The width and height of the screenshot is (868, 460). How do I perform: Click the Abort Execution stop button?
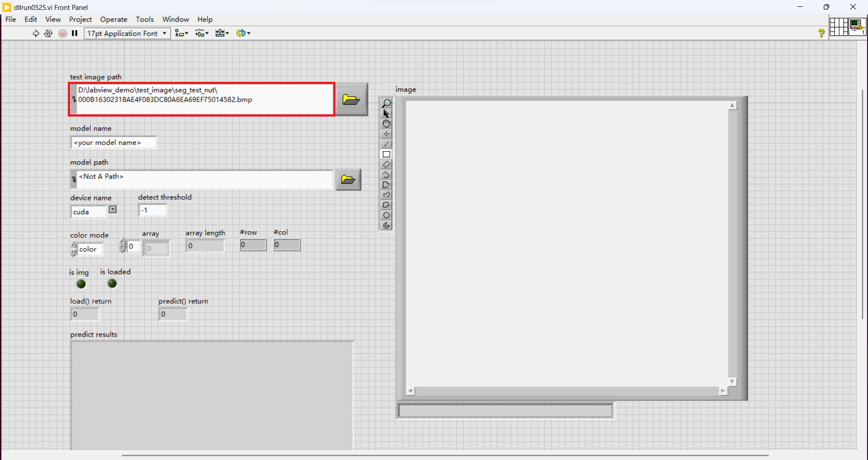63,33
